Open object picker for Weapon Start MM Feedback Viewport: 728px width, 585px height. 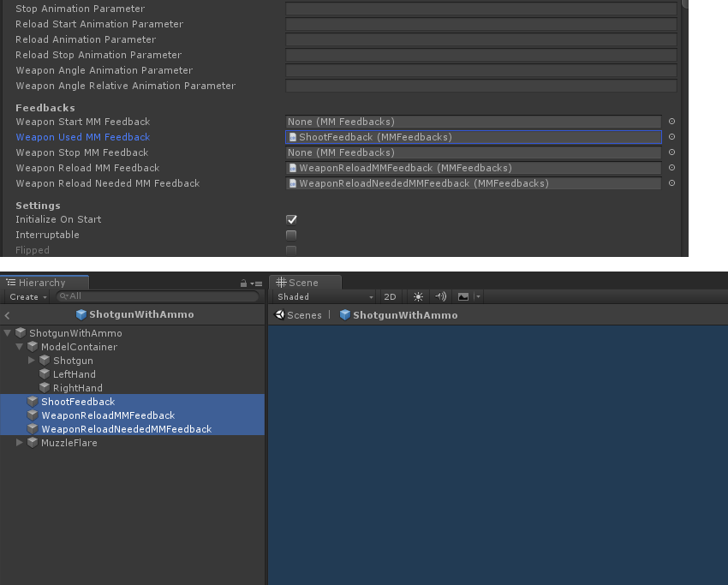[x=671, y=122]
